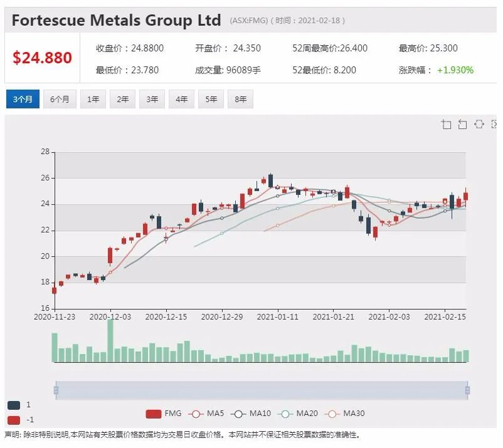Screen dimensions: 503x448
Task: Click the 18 y-axis label
Action: point(45,282)
